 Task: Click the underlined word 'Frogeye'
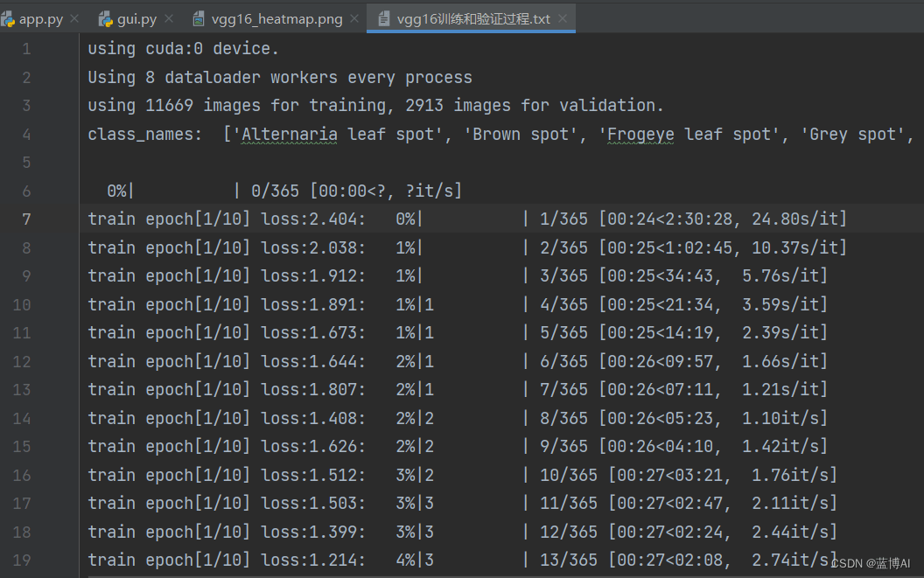pos(640,135)
